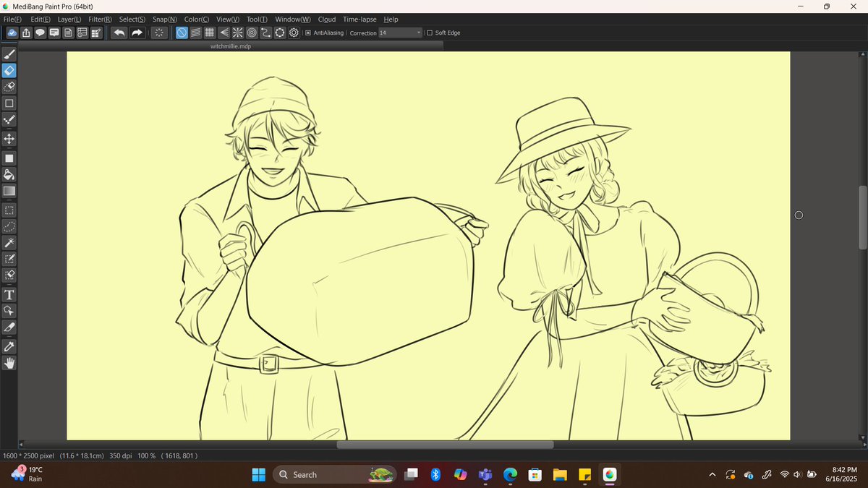Open the Window menu
The width and height of the screenshot is (868, 488).
point(293,20)
